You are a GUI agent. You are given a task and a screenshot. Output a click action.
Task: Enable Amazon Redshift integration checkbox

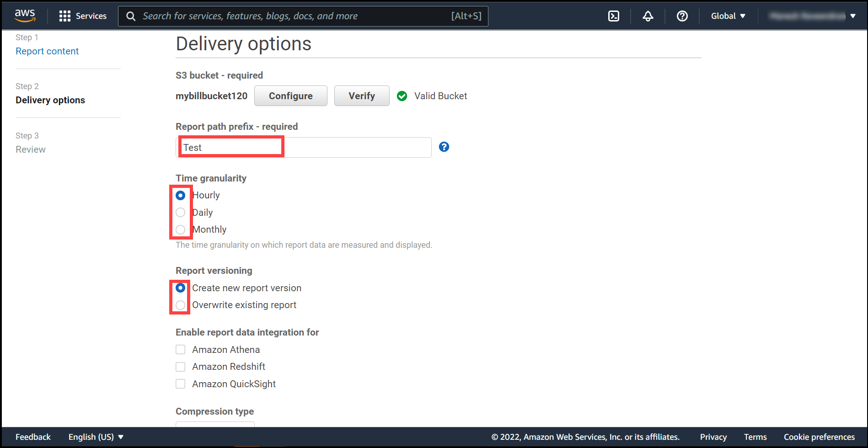tap(180, 367)
